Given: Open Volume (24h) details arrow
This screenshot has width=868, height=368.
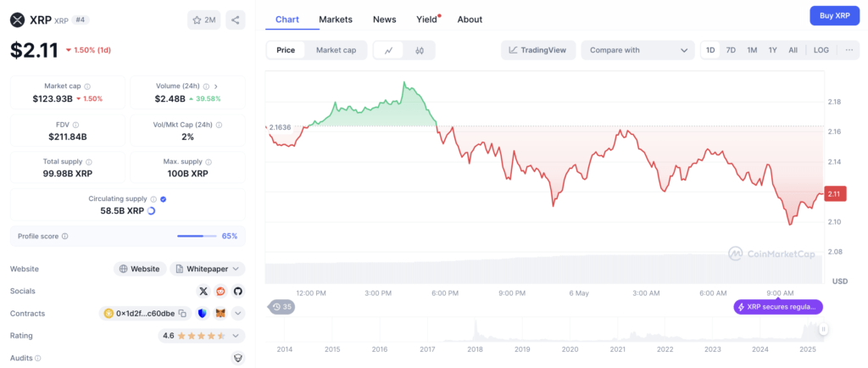Looking at the screenshot, I should click(216, 86).
